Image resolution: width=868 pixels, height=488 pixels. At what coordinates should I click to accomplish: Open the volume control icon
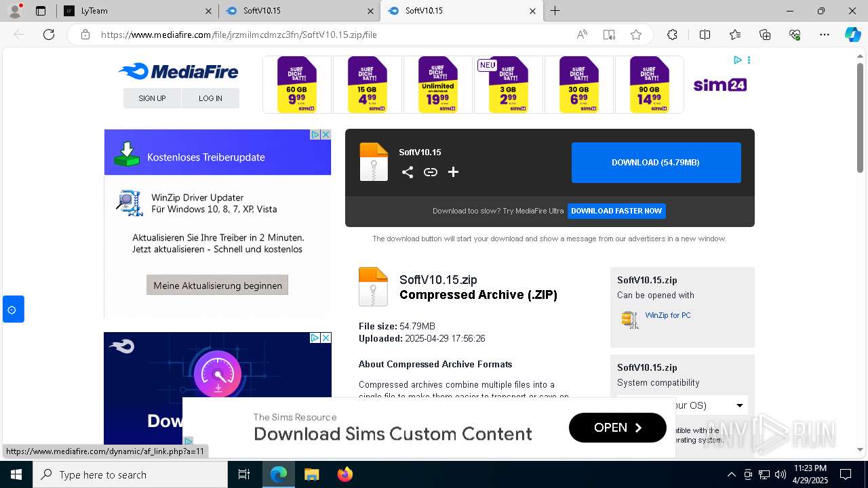click(781, 474)
